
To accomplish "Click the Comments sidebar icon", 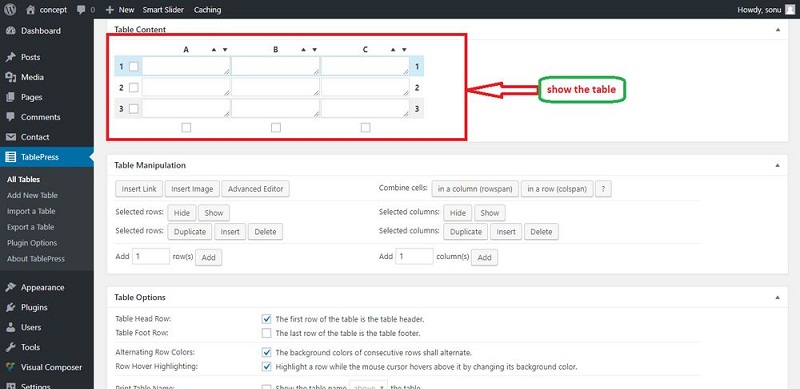I will [10, 117].
